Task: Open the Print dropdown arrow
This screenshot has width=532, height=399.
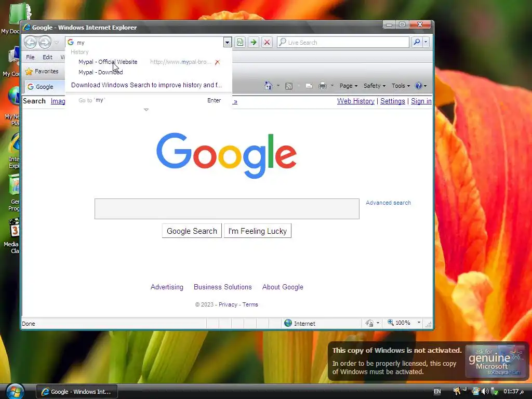Action: click(332, 86)
